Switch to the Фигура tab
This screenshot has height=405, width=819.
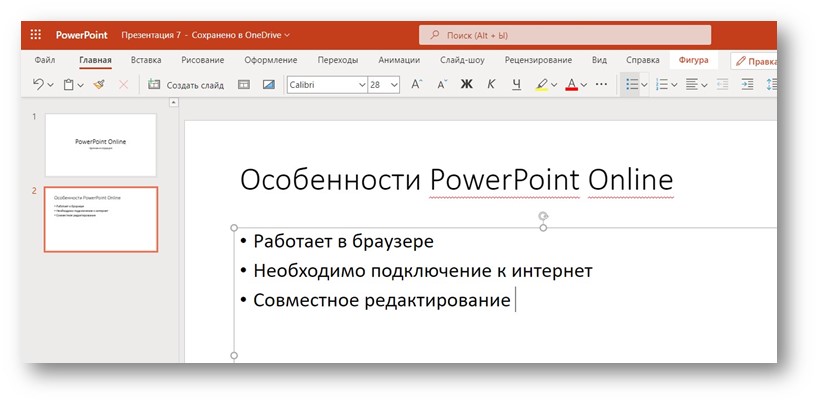coord(694,60)
